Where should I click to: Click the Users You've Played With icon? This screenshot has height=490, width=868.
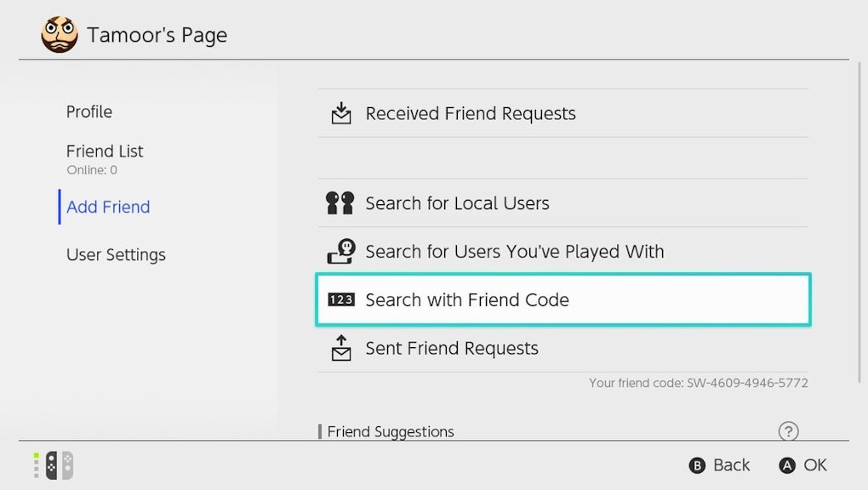pyautogui.click(x=340, y=251)
